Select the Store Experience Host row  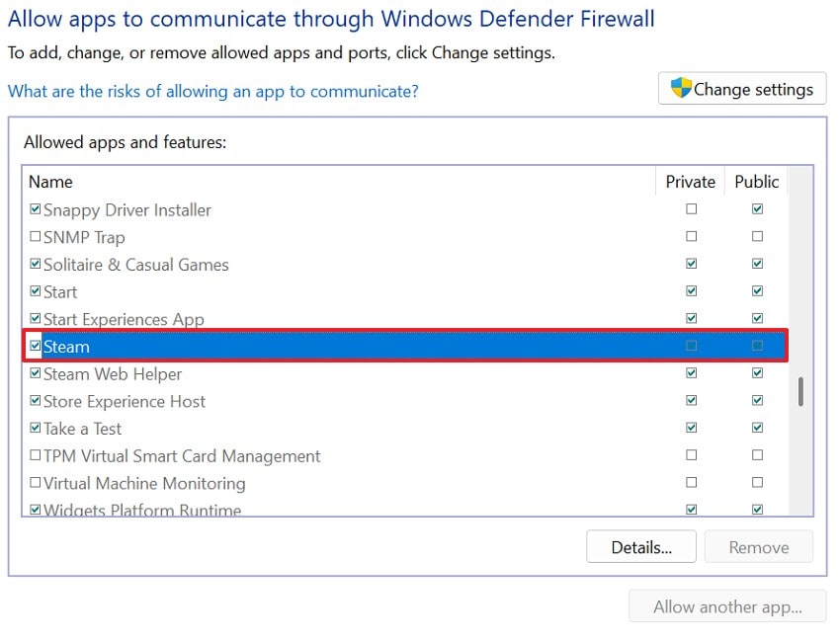pyautogui.click(x=125, y=401)
